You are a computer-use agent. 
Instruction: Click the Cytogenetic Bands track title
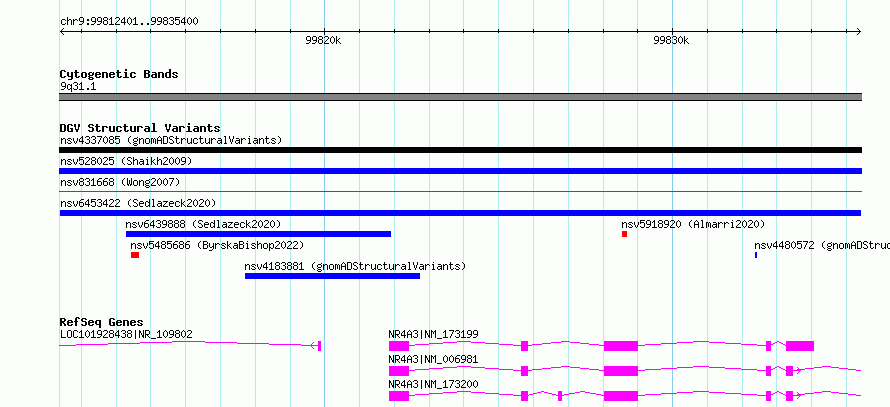click(x=119, y=74)
